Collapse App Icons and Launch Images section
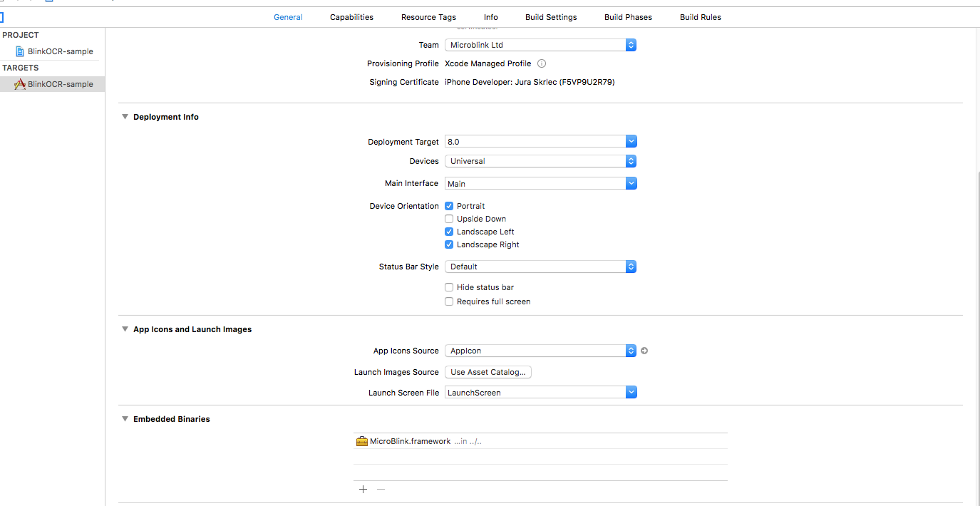980x506 pixels. click(125, 329)
